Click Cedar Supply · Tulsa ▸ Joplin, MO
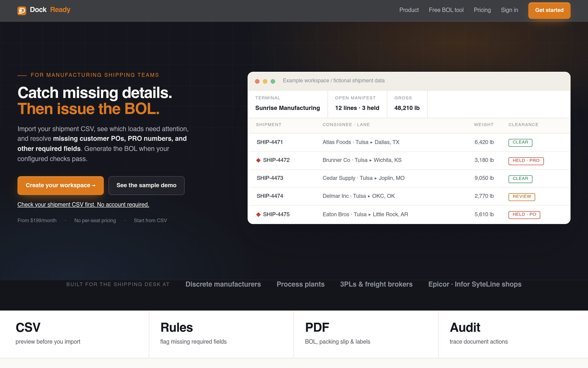 tap(364, 178)
